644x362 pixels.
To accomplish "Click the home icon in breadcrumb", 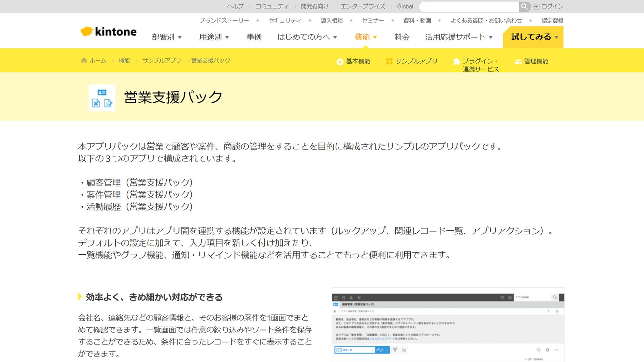I will click(84, 60).
